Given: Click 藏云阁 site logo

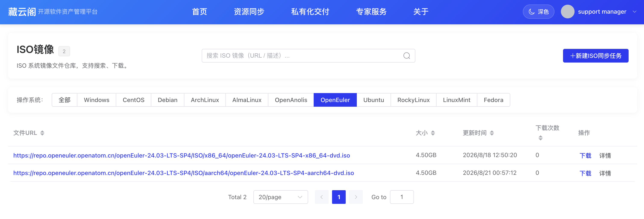Looking at the screenshot, I should tap(22, 12).
